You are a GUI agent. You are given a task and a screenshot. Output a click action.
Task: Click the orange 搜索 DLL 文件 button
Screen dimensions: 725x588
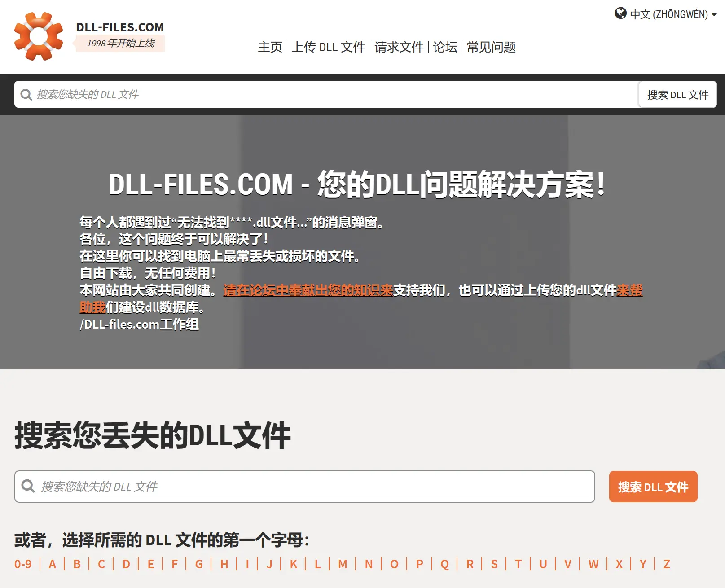click(653, 487)
